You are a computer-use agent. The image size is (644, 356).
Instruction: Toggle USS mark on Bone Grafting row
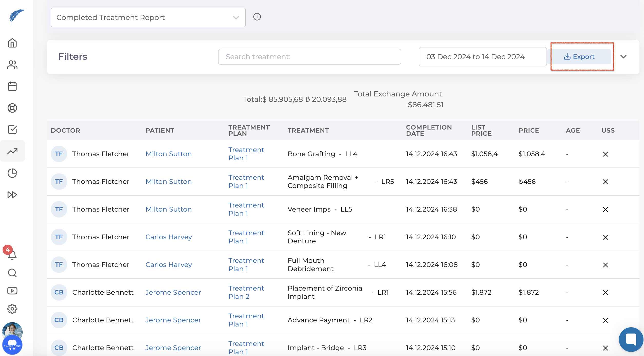click(605, 154)
